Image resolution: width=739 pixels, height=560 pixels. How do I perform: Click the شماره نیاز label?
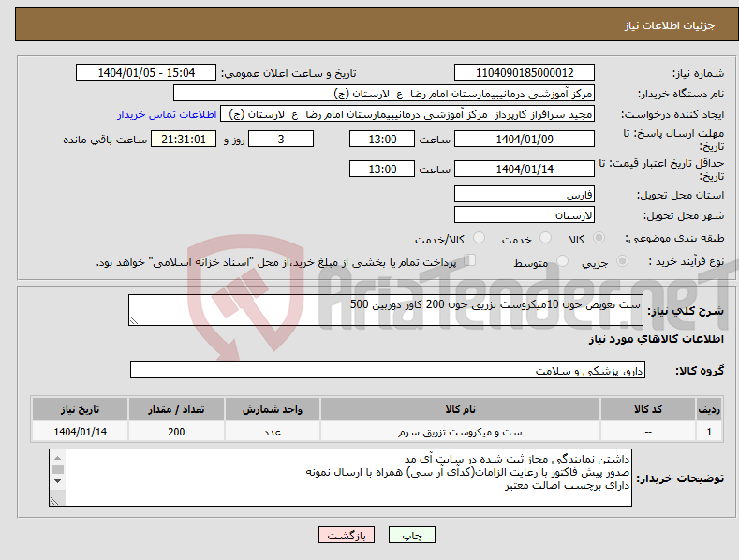[x=698, y=73]
